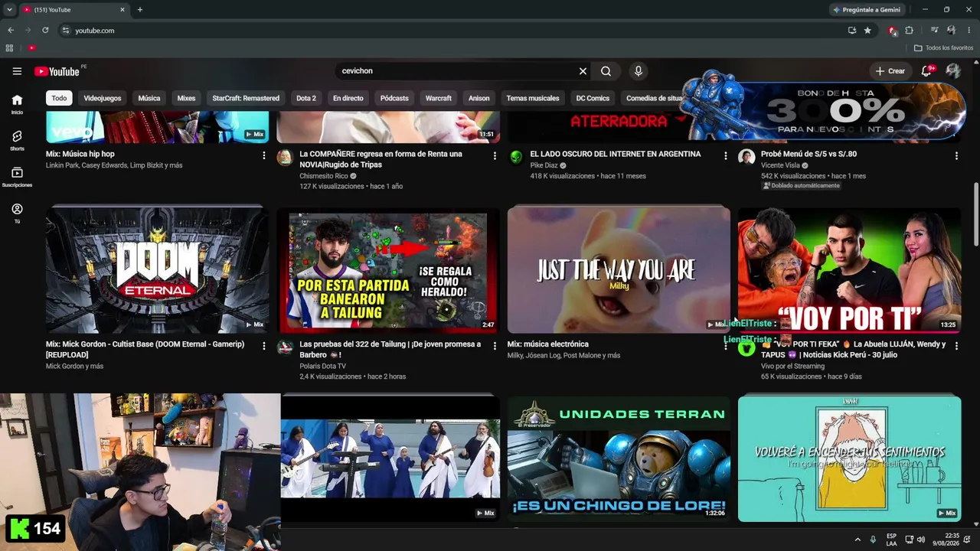Open the Chismesito Rico channel avatar
The height and width of the screenshot is (551, 980).
(x=285, y=158)
